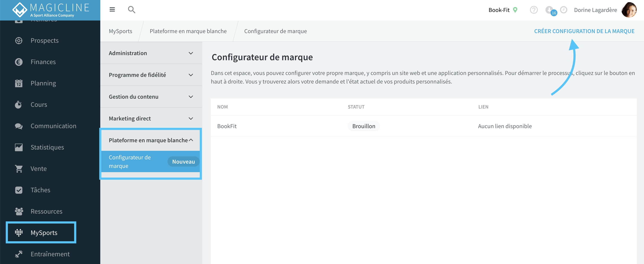Open MySports in the sidebar
This screenshot has height=264, width=644.
pos(41,232)
